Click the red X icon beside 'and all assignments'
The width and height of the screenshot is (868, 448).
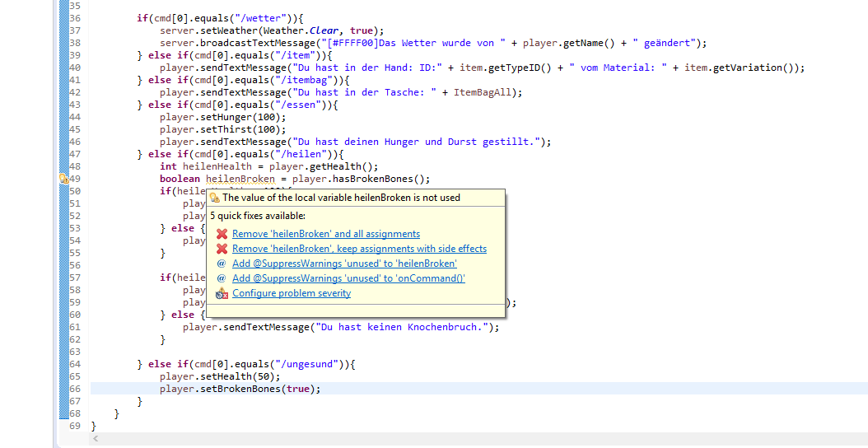(222, 234)
